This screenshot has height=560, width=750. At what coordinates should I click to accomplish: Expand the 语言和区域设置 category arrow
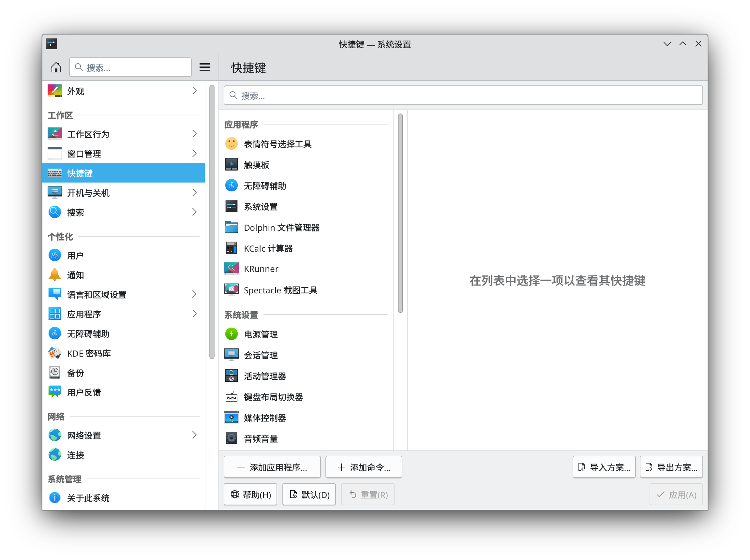(x=194, y=294)
